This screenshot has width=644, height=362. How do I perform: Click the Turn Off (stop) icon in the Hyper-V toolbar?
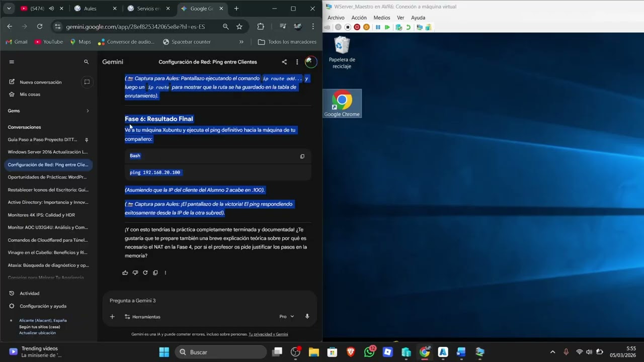[x=348, y=27]
